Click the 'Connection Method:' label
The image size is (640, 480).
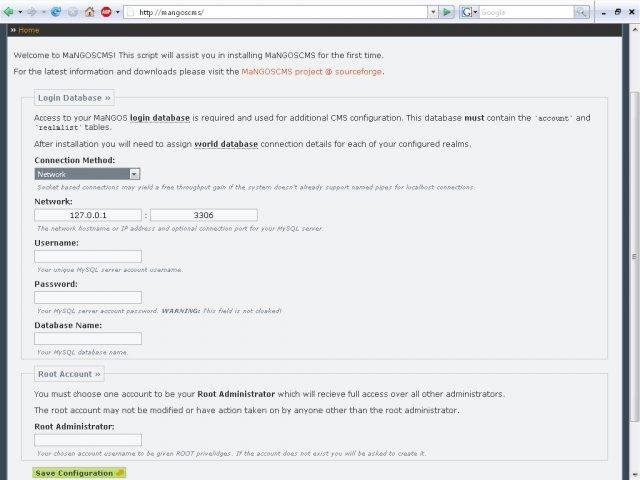(75, 160)
